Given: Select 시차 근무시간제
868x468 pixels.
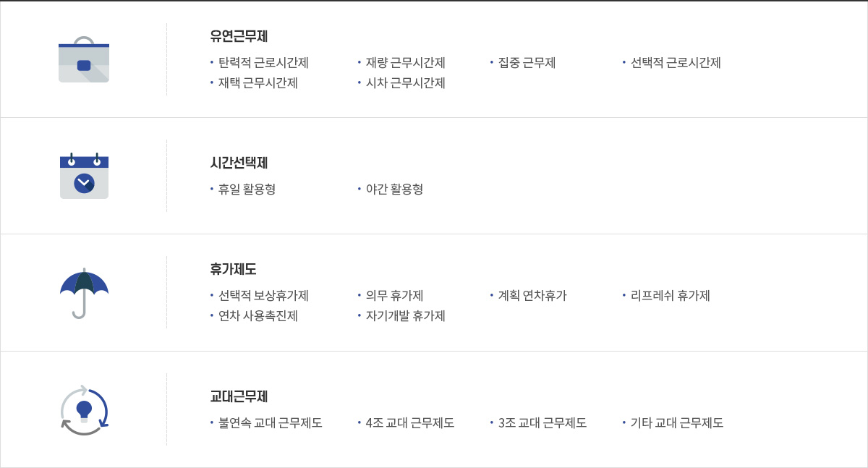Looking at the screenshot, I should [405, 83].
